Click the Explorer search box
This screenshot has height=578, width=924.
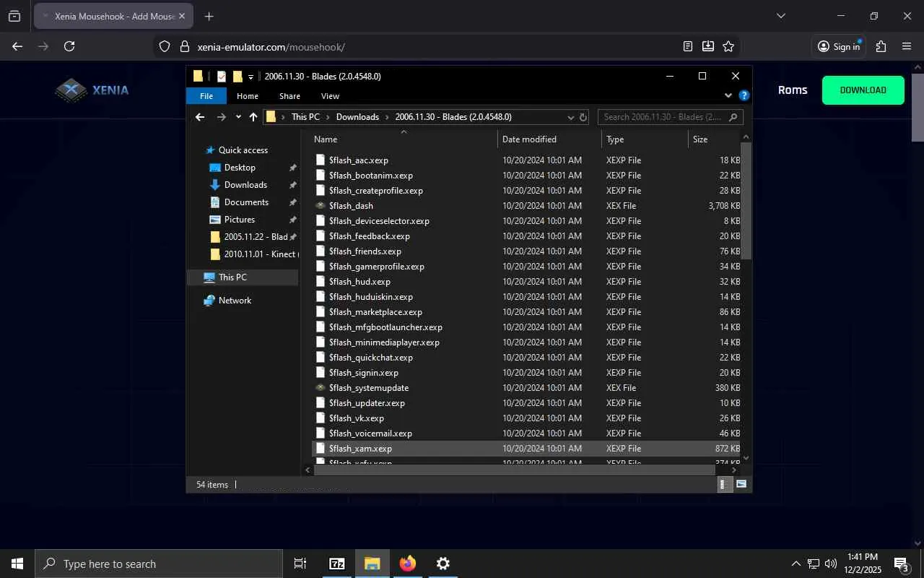point(671,117)
